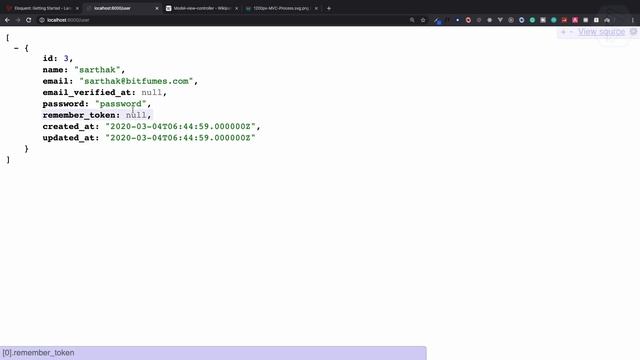Expand all JSON nodes with plus button

(563, 32)
